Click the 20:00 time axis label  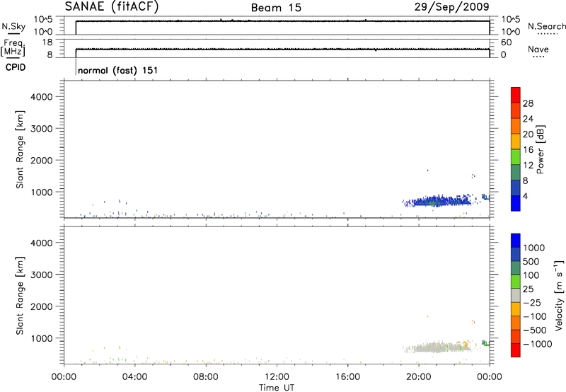(x=418, y=377)
